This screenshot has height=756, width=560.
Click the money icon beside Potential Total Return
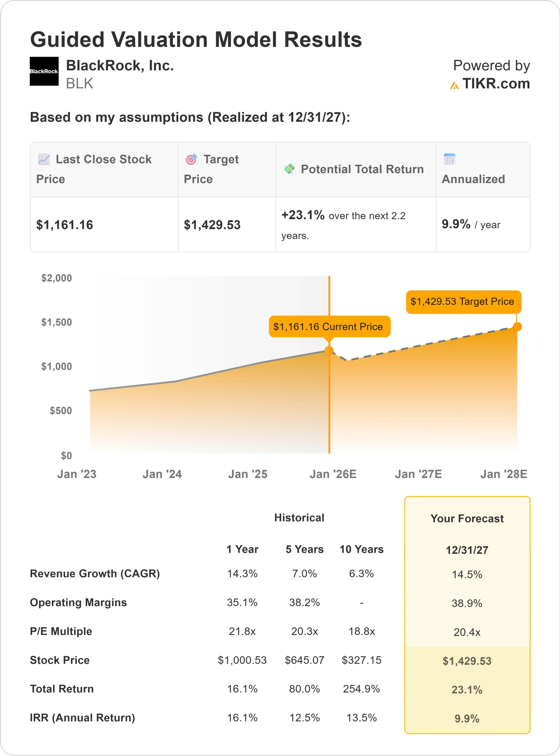pos(289,169)
